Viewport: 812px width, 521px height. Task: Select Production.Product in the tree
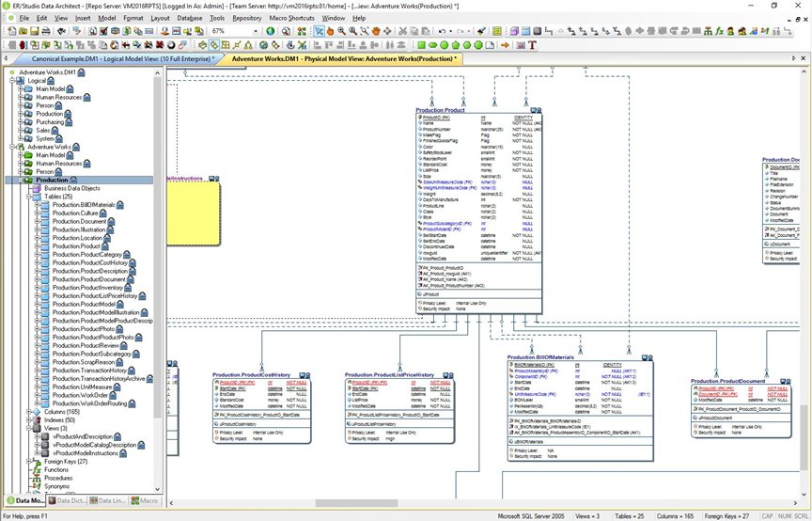[x=76, y=246]
